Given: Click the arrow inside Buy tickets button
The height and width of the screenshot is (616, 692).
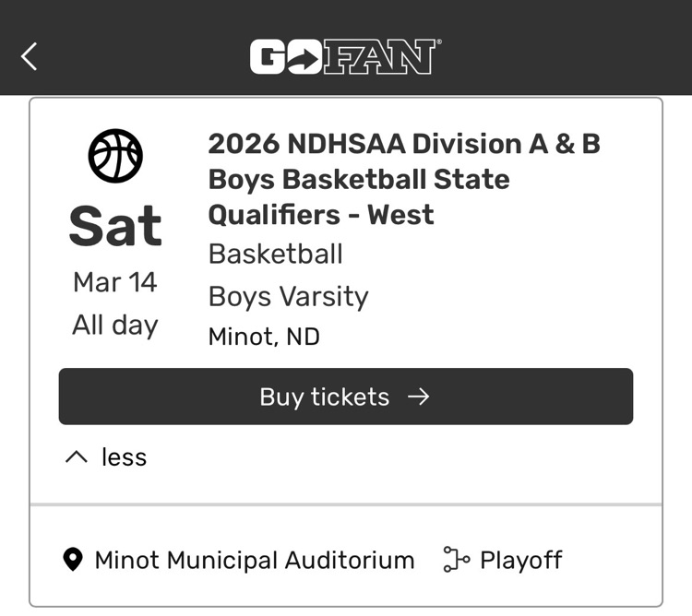Looking at the screenshot, I should pos(419,397).
